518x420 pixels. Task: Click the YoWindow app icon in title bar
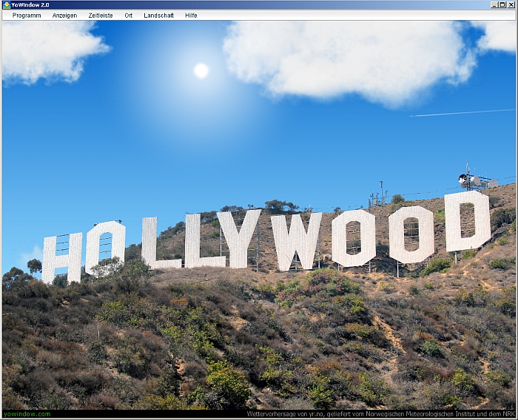pos(7,5)
